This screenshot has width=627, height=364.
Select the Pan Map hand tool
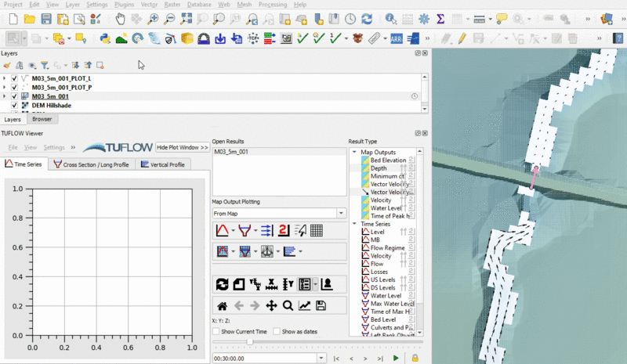(x=120, y=18)
